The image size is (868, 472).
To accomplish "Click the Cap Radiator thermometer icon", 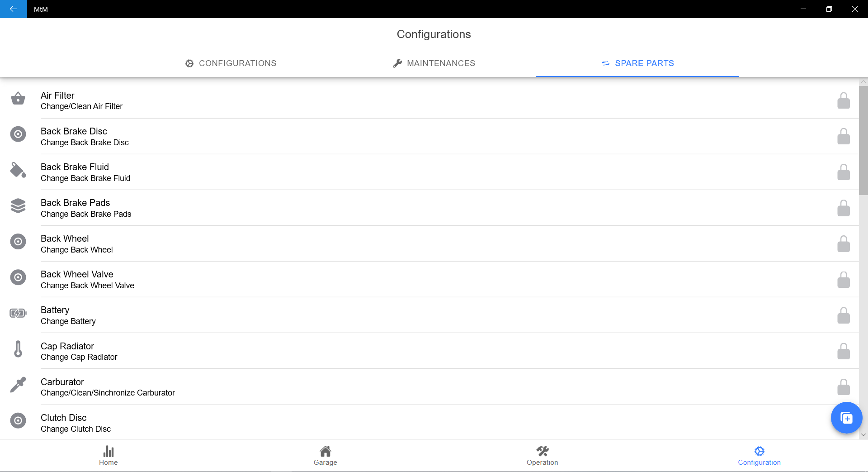I will coord(18,349).
